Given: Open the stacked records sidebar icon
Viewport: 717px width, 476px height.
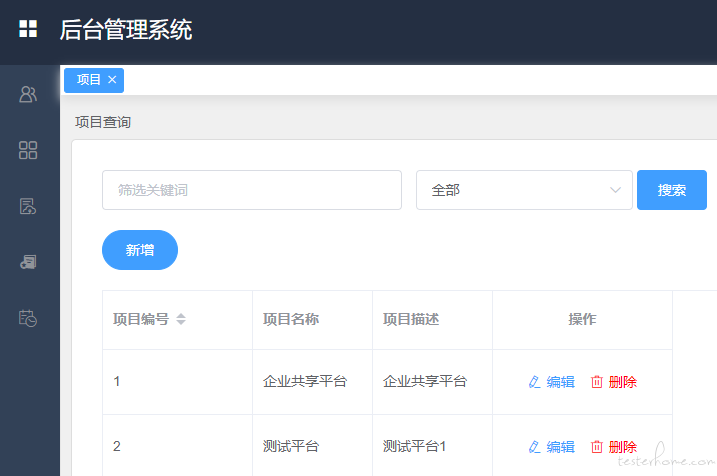Looking at the screenshot, I should [28, 262].
